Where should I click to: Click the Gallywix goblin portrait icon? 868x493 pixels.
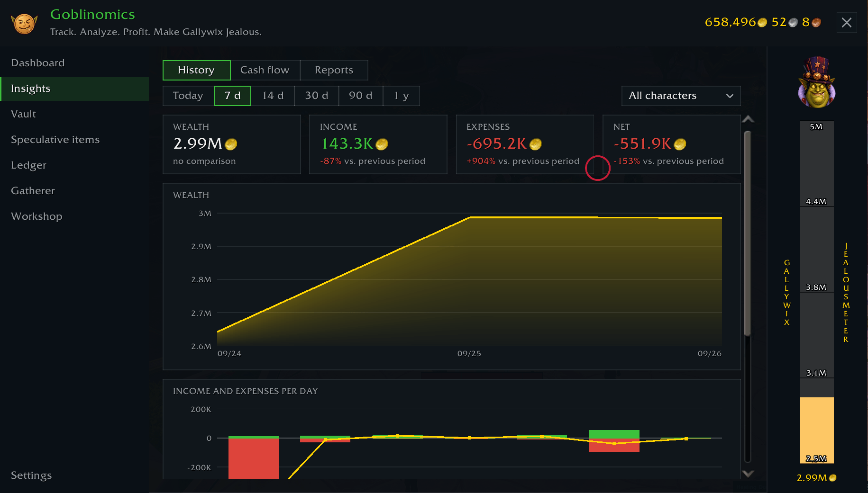pyautogui.click(x=816, y=82)
